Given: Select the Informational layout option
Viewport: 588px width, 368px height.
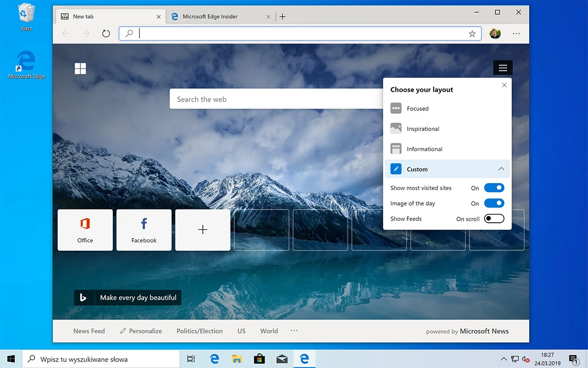Looking at the screenshot, I should point(447,149).
